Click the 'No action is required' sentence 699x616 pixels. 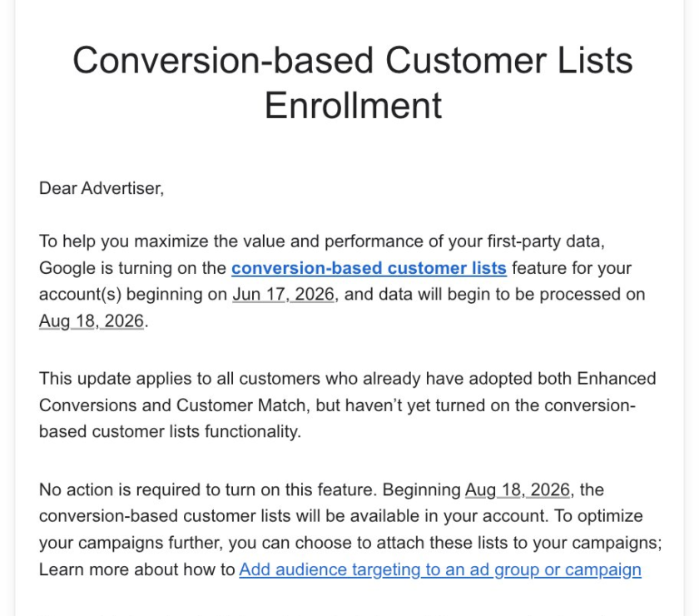209,489
